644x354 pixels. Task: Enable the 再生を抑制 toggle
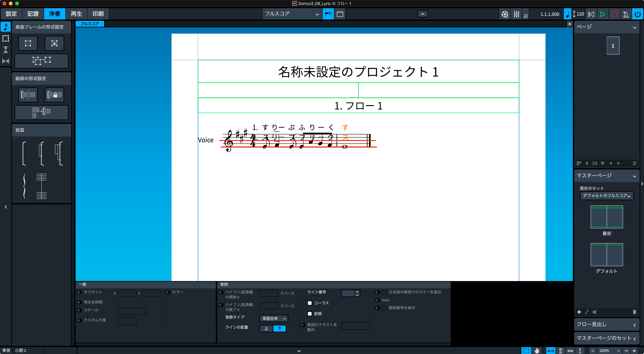[79, 302]
